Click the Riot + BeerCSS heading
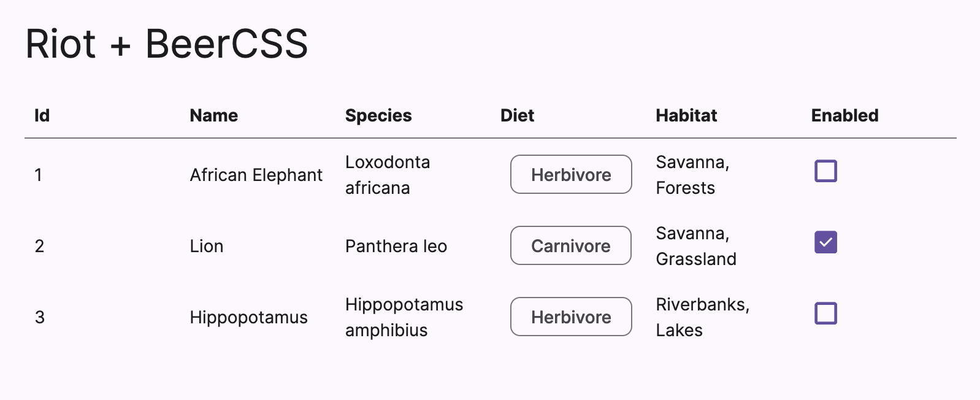This screenshot has height=400, width=980. 166,44
